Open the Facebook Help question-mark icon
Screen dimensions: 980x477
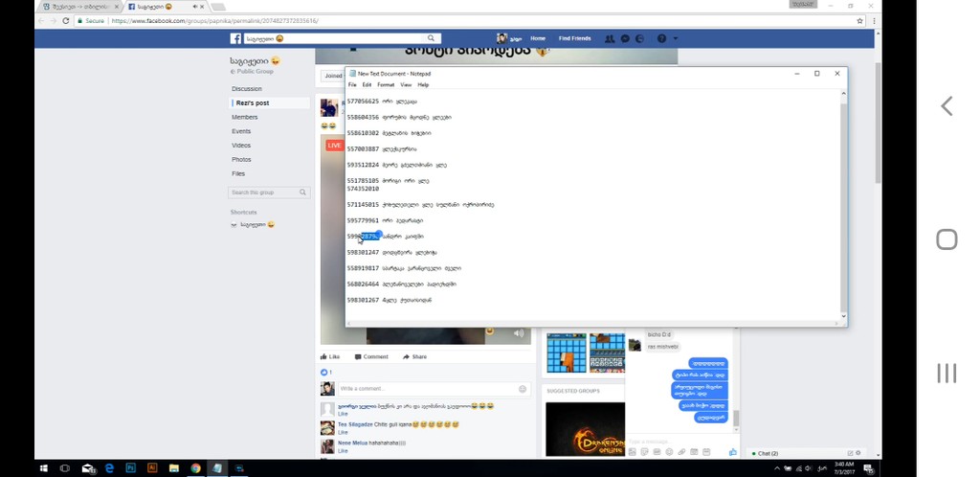661,38
